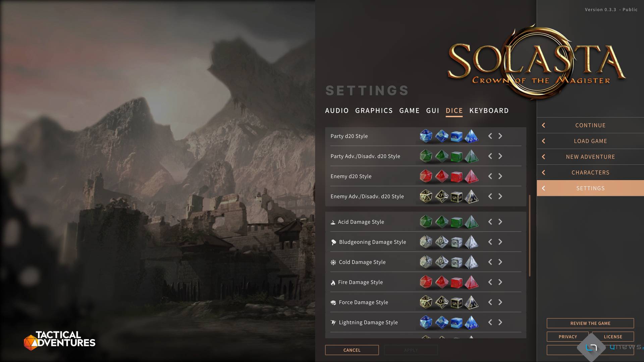The image size is (644, 362).
Task: Click the red pyramid die in Enemy d20 Style
Action: (471, 176)
